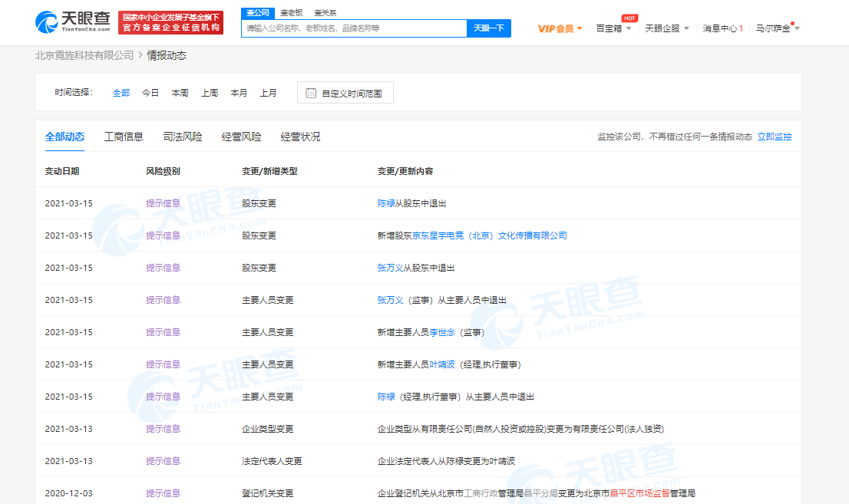This screenshot has width=849, height=504.
Task: Switch to 司法风险 tab
Action: tap(183, 137)
